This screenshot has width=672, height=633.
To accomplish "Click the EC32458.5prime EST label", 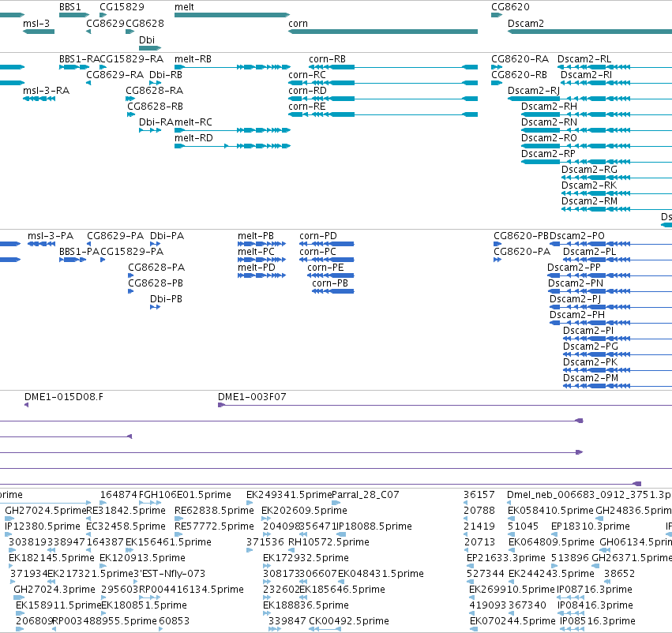I will point(126,526).
